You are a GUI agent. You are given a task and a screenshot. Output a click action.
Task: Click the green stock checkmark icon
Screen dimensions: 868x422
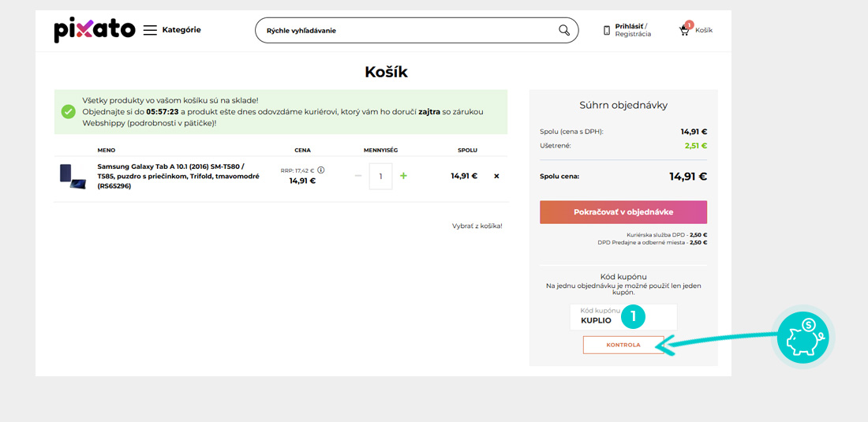pos(68,112)
